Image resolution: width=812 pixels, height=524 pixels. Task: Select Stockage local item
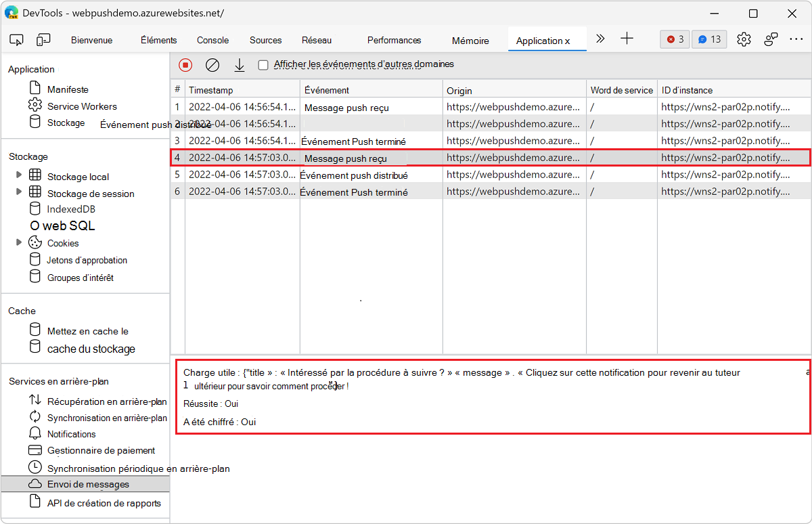[x=78, y=177]
